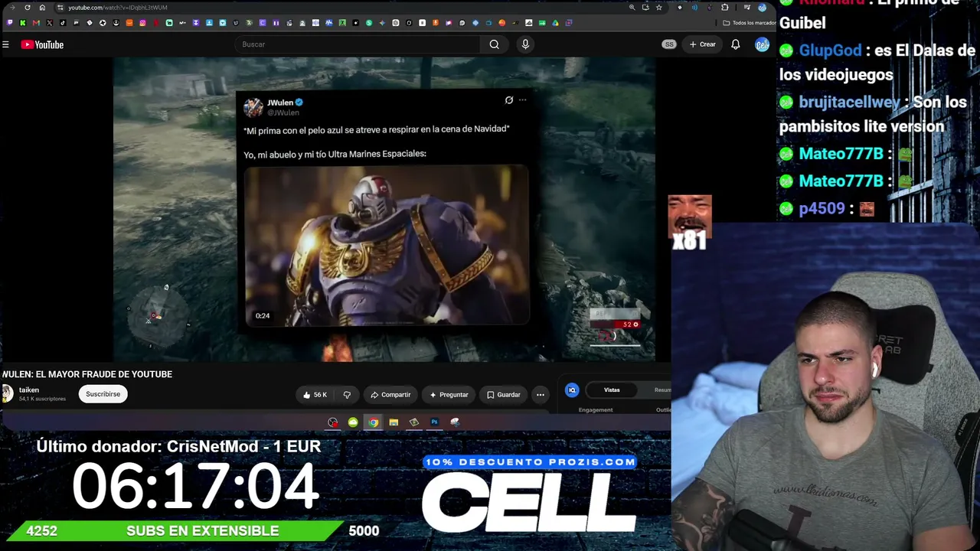Open the Kick bookmark

click(x=23, y=23)
